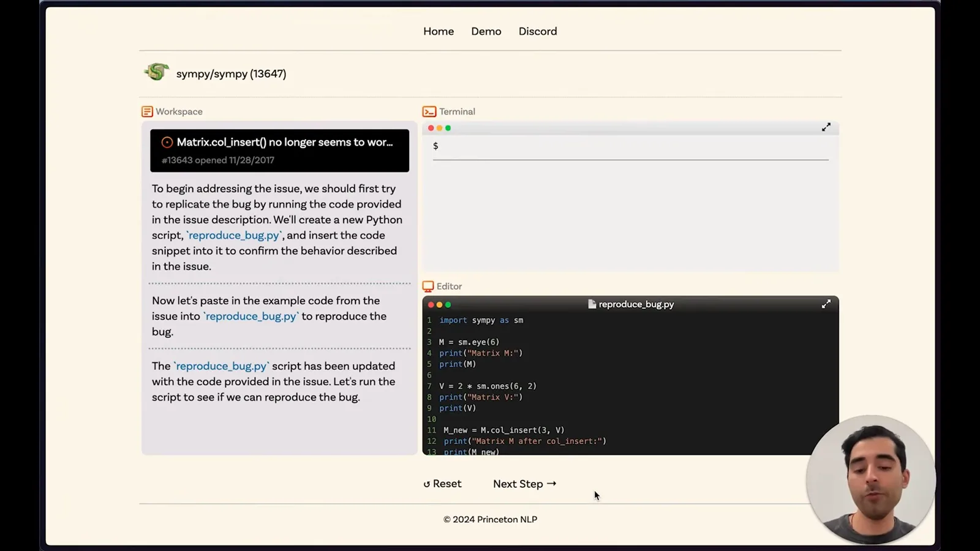Click the green dot in Editor titlebar
This screenshot has width=980, height=551.
point(448,304)
